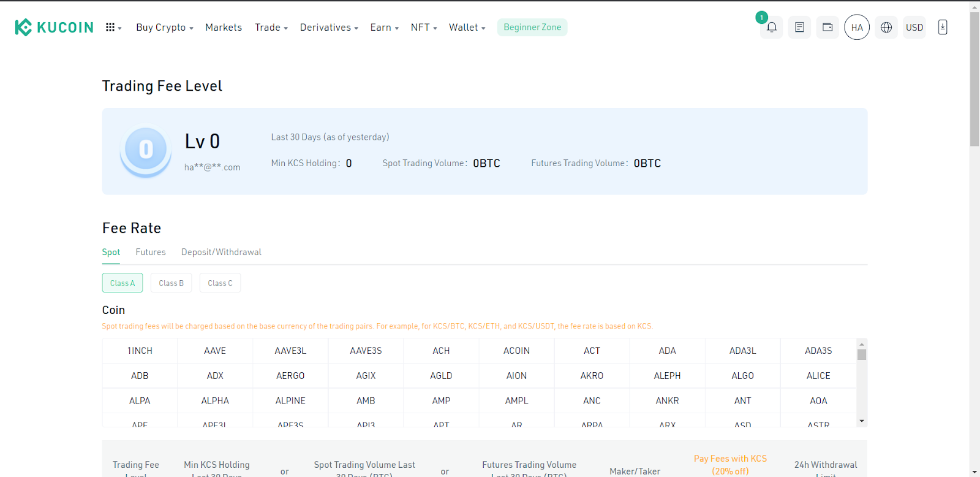Switch to the Deposit/Withdrawal tab
This screenshot has width=980, height=477.
pos(221,252)
